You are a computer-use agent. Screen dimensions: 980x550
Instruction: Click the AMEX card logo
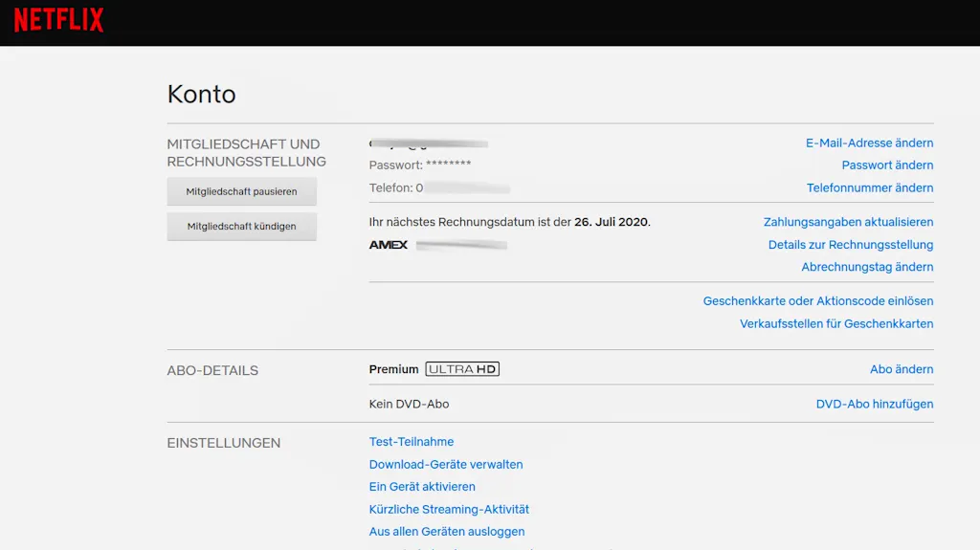(x=389, y=245)
